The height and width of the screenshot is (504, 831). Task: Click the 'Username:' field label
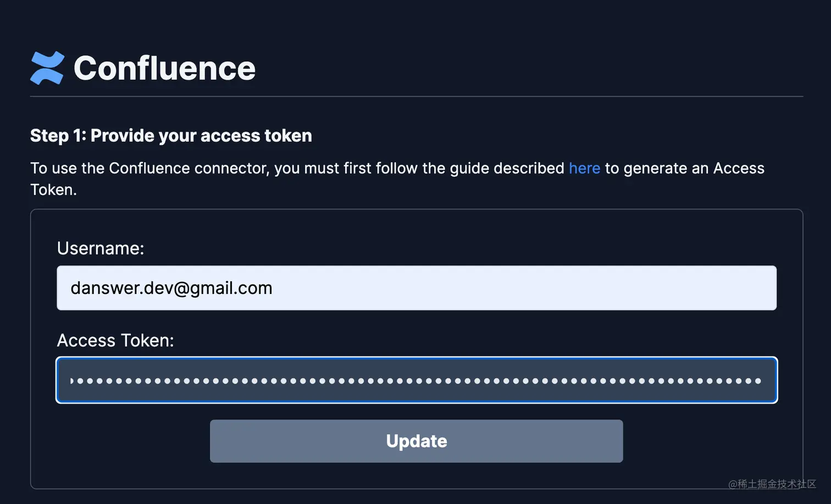click(101, 248)
